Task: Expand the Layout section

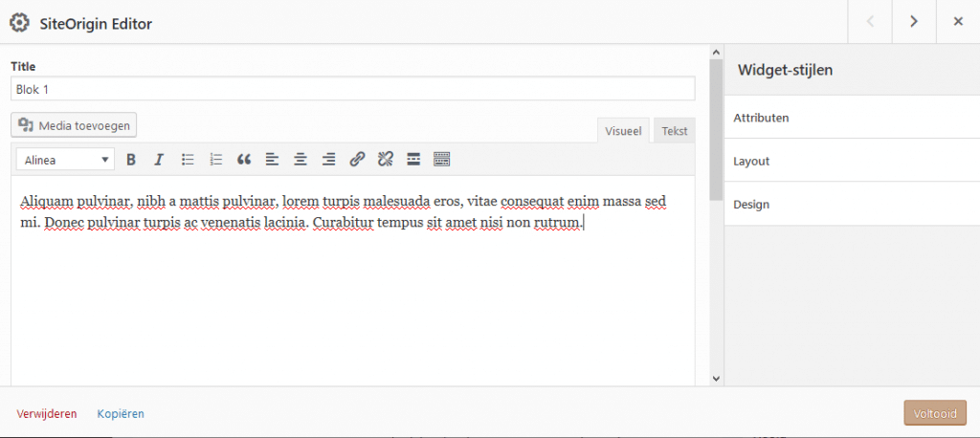Action: click(852, 161)
